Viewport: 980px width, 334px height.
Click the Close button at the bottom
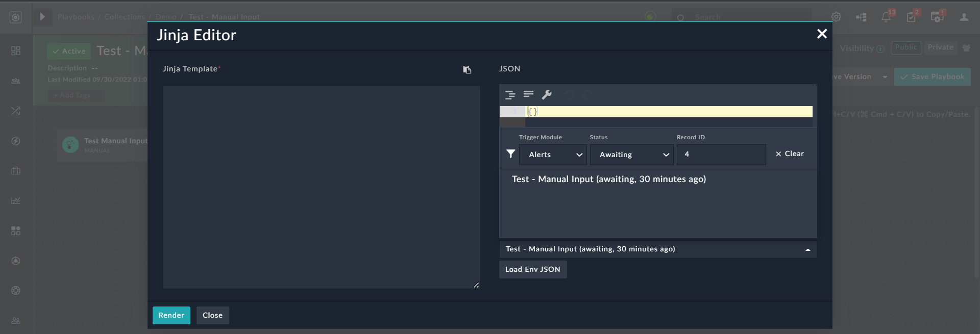coord(212,315)
